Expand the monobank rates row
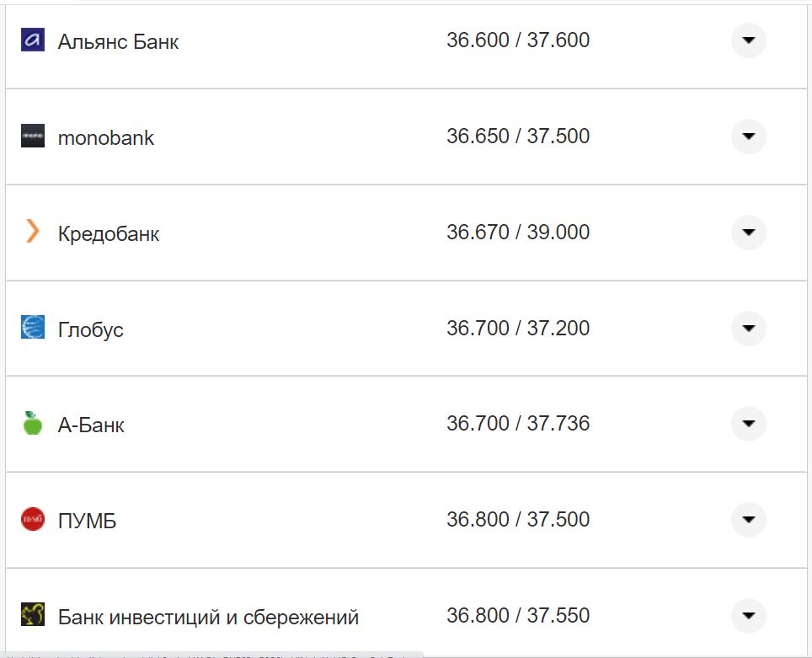Image resolution: width=812 pixels, height=658 pixels. [x=748, y=136]
